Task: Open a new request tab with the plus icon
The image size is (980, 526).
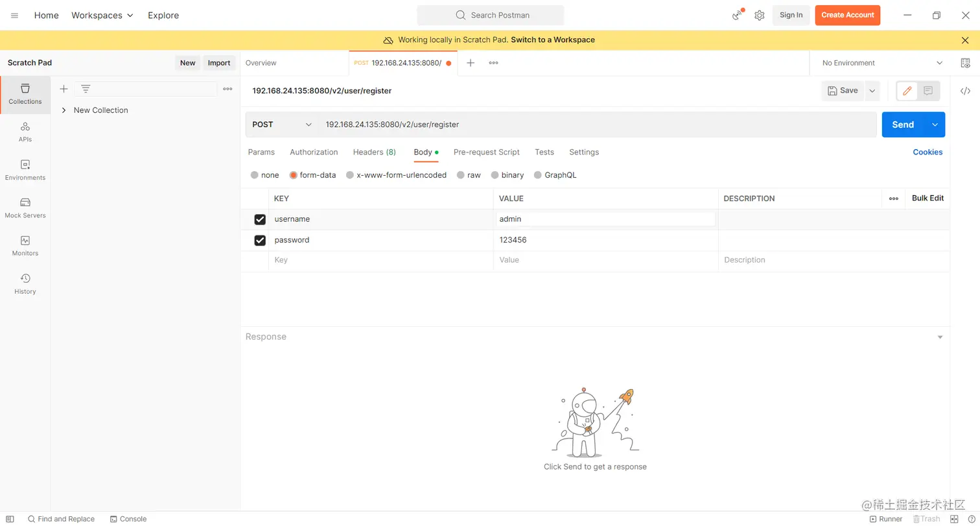Action: tap(471, 63)
